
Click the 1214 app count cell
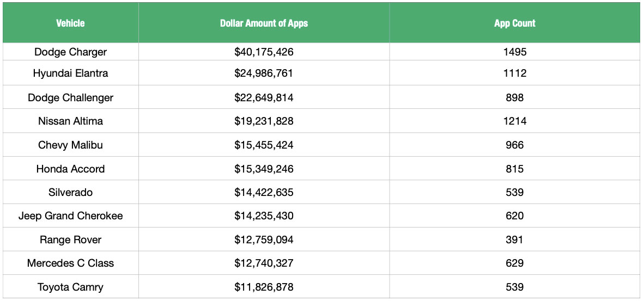(x=514, y=121)
